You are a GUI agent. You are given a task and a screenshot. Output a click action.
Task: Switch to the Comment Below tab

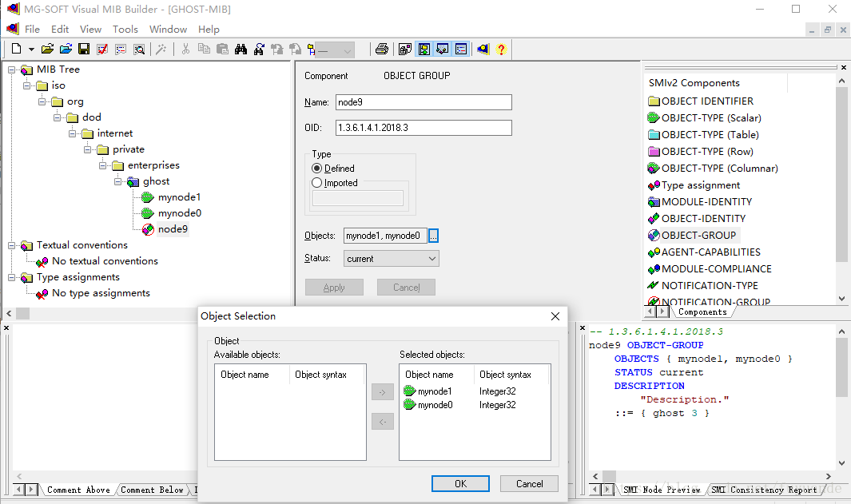pos(152,490)
